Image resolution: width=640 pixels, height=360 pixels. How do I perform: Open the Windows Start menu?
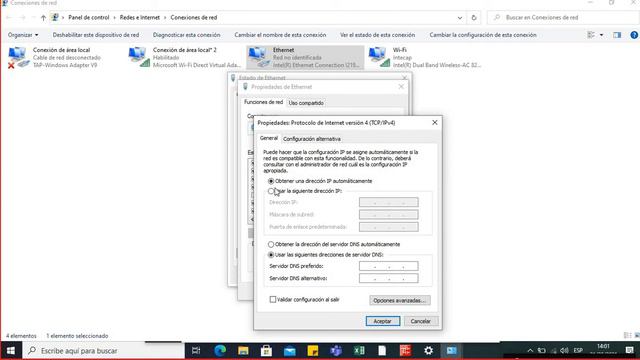[11, 351]
